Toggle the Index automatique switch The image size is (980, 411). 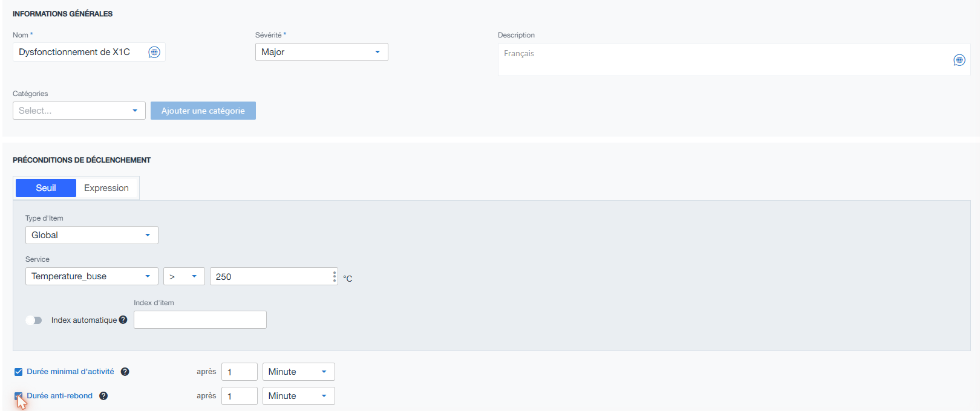[34, 320]
